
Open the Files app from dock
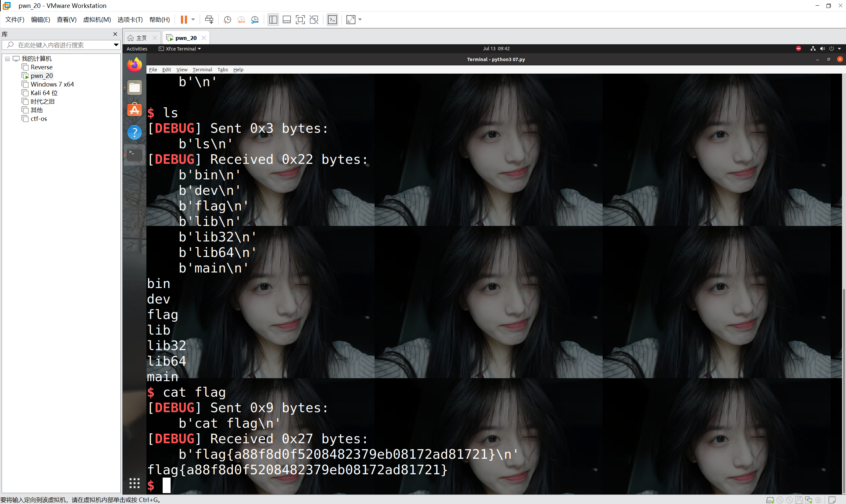tap(135, 88)
